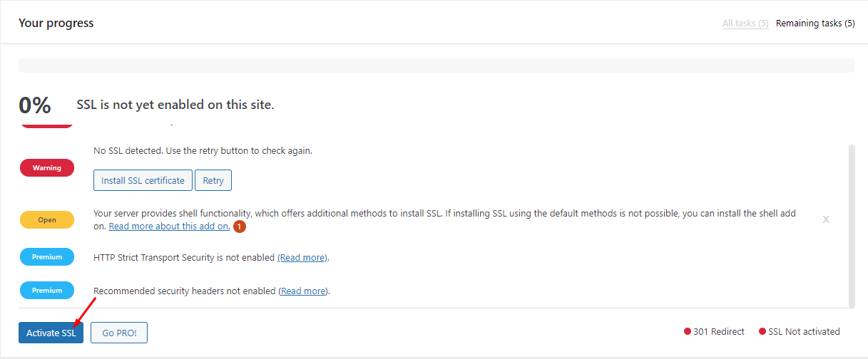Click the Premium badge for HTTP Strict Transport Security
The width and height of the screenshot is (868, 359).
click(x=47, y=257)
